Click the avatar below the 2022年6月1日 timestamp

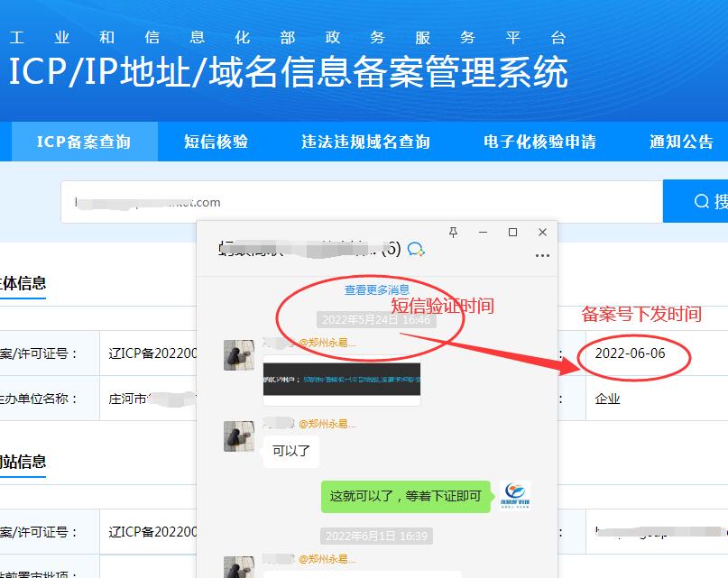tap(239, 566)
